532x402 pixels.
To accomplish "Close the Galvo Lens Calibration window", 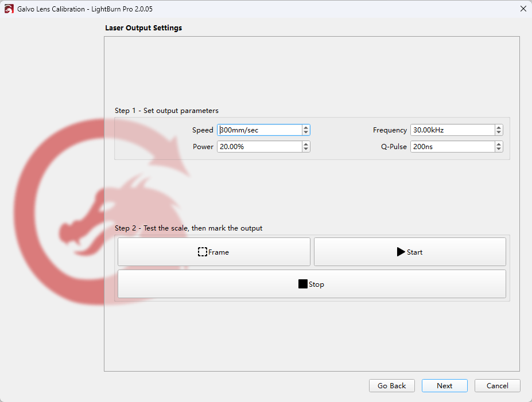I will click(523, 9).
